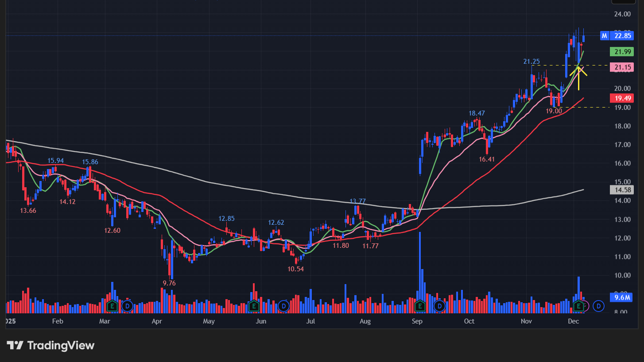This screenshot has height=362, width=644.
Task: Select the green 21.99 moving average label
Action: pos(621,52)
